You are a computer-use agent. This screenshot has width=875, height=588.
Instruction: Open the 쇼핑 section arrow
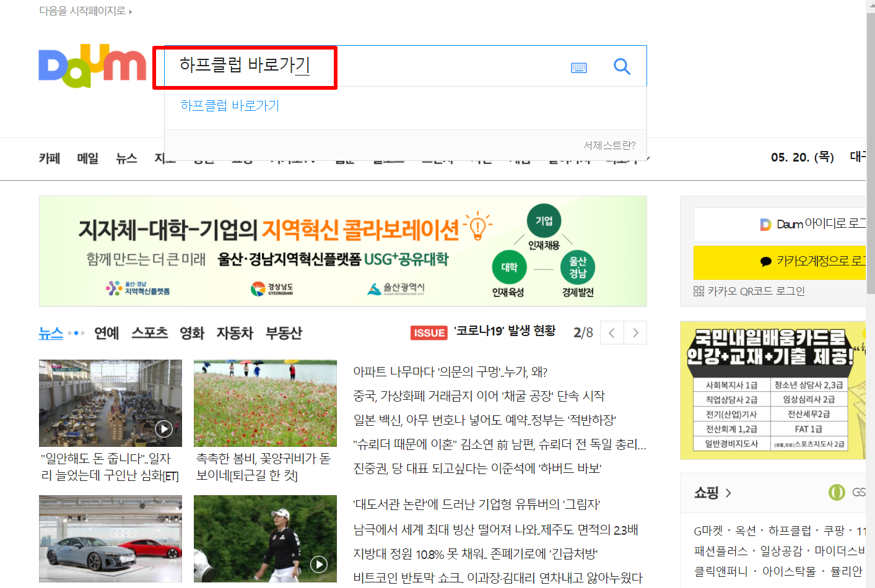click(728, 493)
